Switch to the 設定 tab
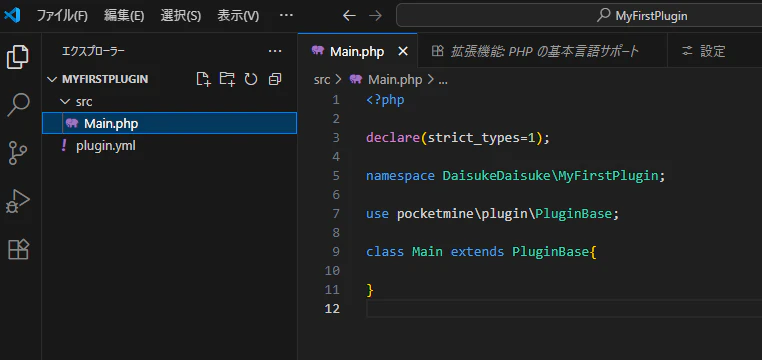Viewport: 762px width, 360px height. coord(705,51)
